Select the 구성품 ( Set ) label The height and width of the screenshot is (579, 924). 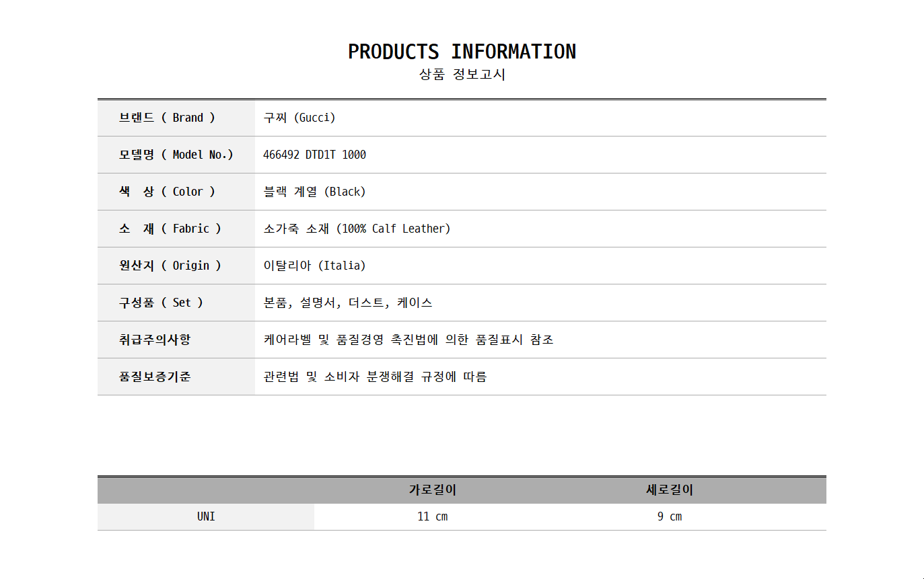(161, 303)
